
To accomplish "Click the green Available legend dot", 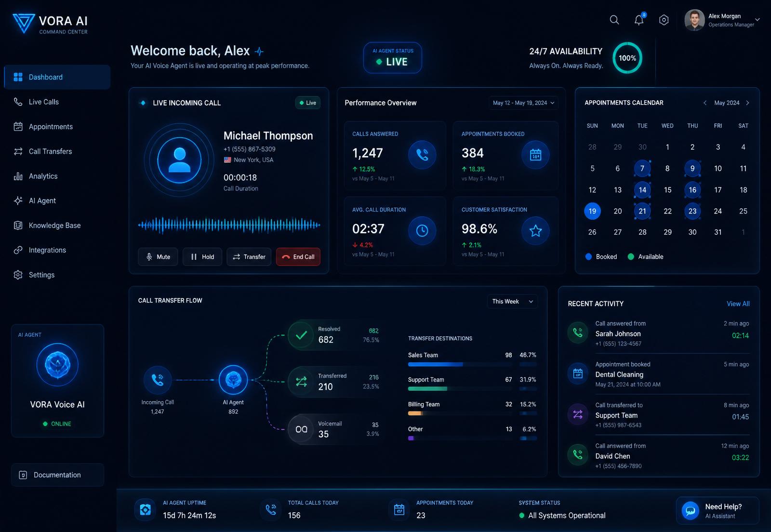I will coord(631,257).
